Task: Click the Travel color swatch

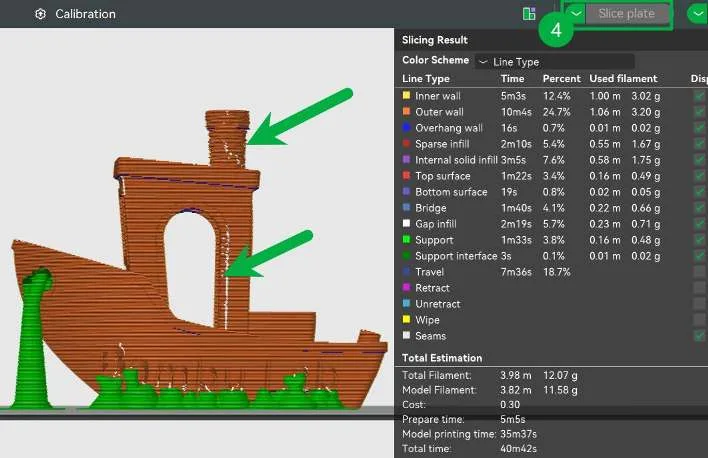Action: (x=406, y=271)
